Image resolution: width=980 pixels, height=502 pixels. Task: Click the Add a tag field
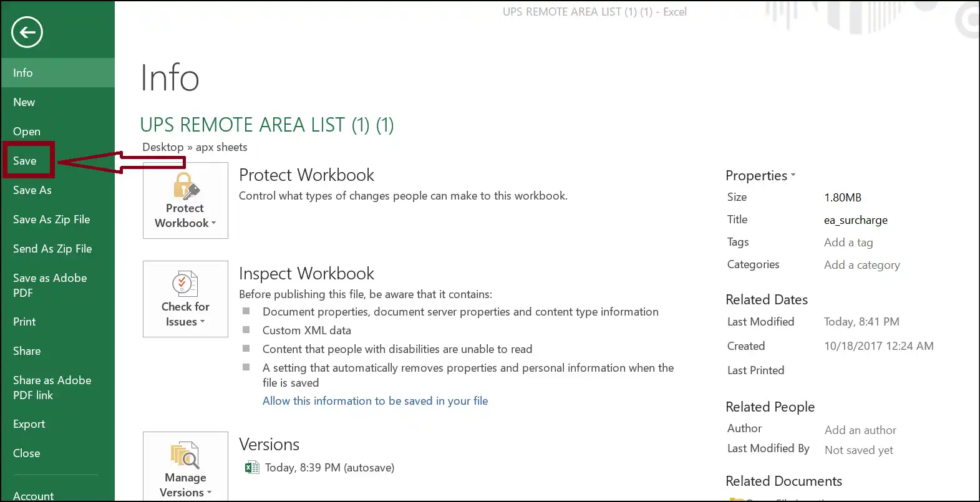click(848, 243)
